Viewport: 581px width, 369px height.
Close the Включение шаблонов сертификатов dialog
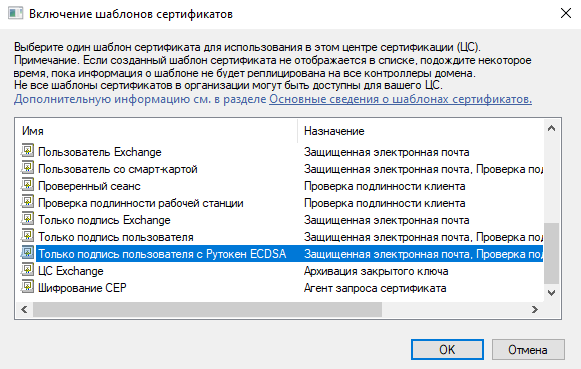(566, 14)
